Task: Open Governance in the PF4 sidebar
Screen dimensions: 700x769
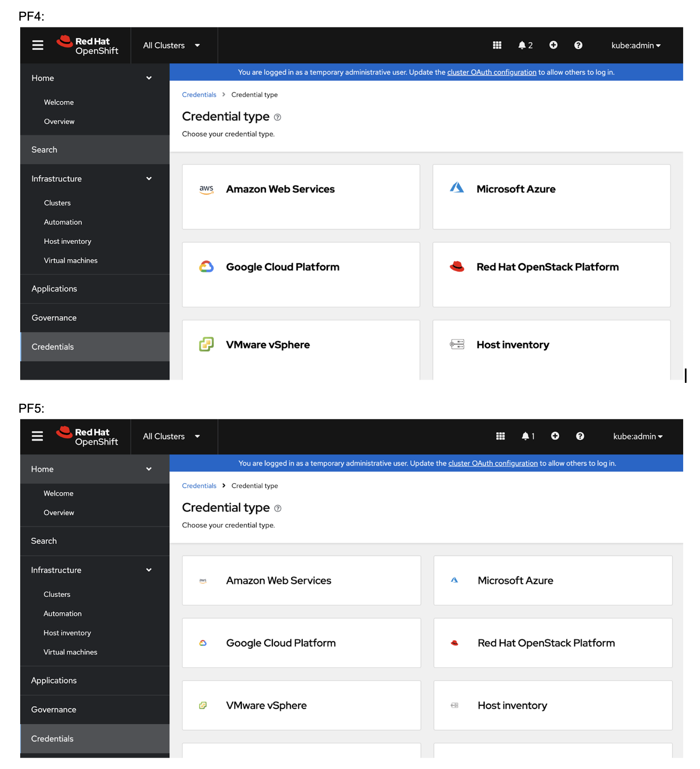Action: click(95, 318)
